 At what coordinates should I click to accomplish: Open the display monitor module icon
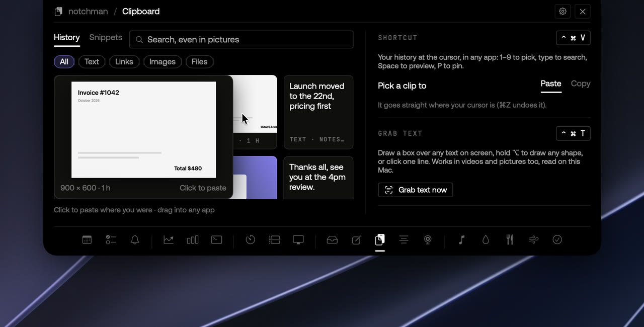[298, 240]
